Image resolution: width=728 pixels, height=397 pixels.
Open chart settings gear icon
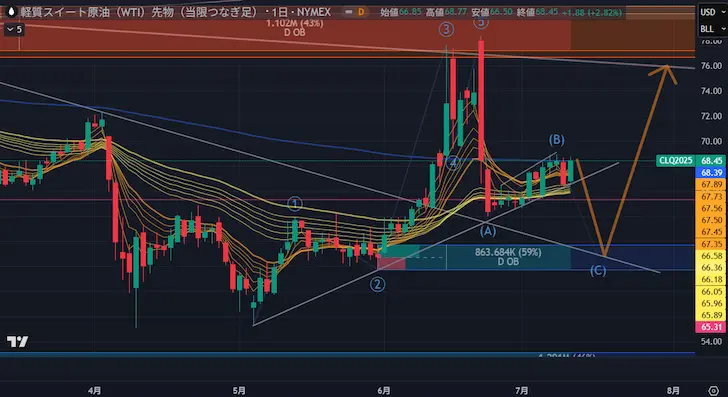point(714,390)
